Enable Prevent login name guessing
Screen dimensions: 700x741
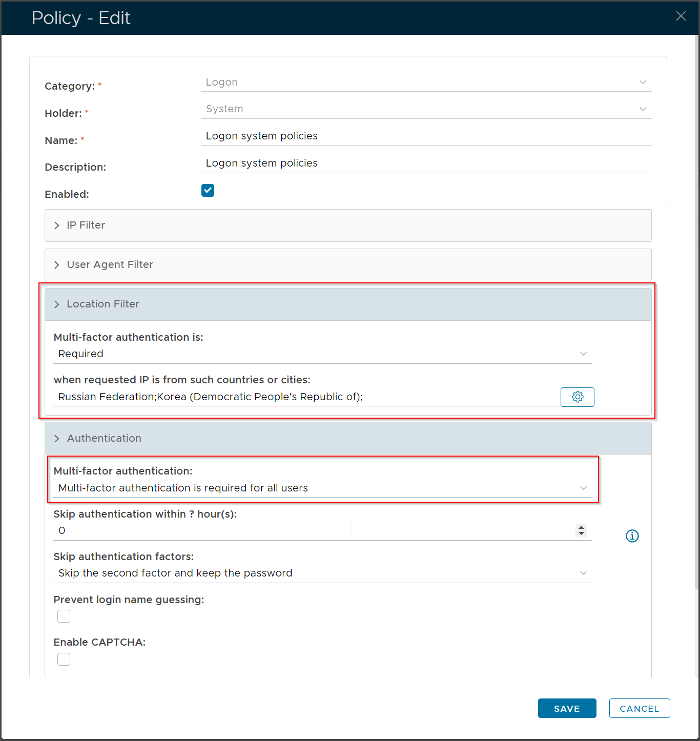point(64,616)
